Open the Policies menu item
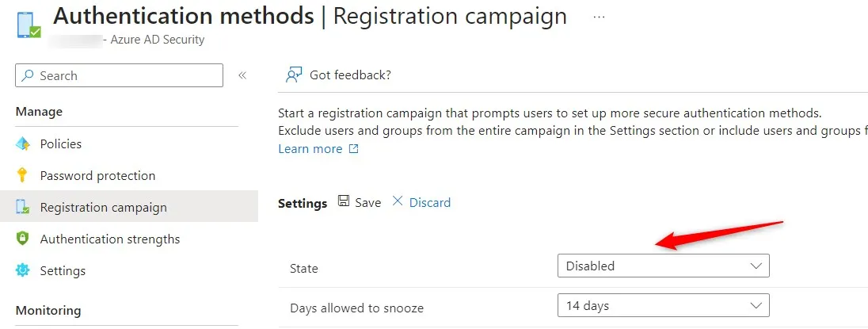 pos(61,144)
